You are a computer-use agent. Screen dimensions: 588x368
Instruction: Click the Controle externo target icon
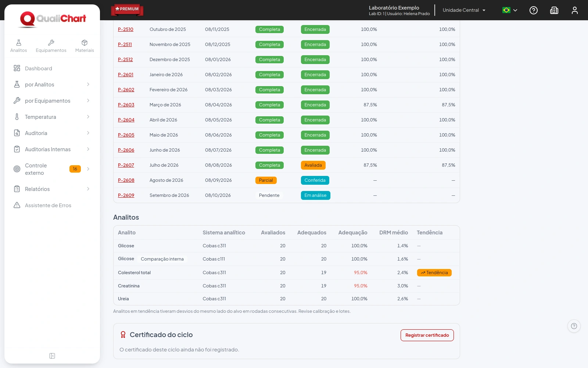17,169
